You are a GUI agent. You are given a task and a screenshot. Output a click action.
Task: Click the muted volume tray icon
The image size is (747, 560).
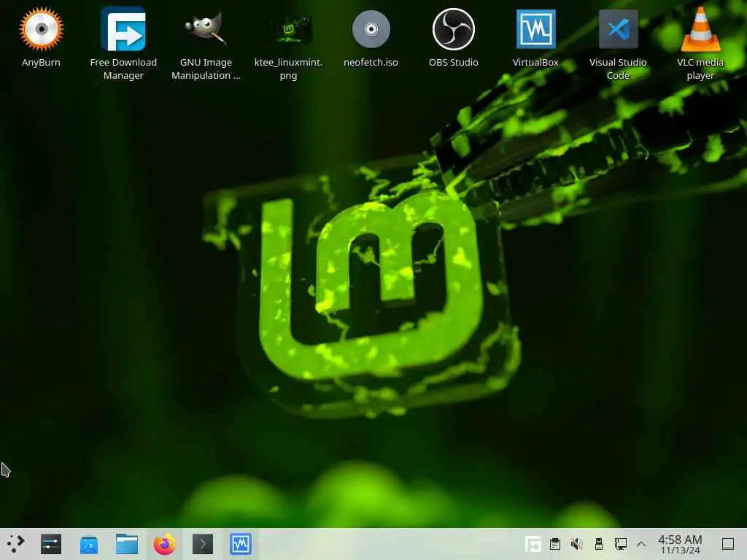pyautogui.click(x=576, y=544)
